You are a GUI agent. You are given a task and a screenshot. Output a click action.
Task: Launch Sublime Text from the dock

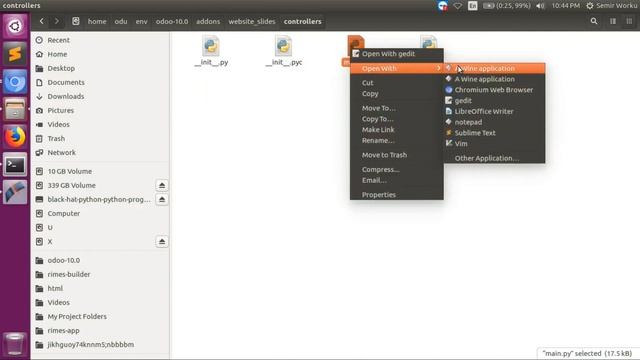[15, 54]
